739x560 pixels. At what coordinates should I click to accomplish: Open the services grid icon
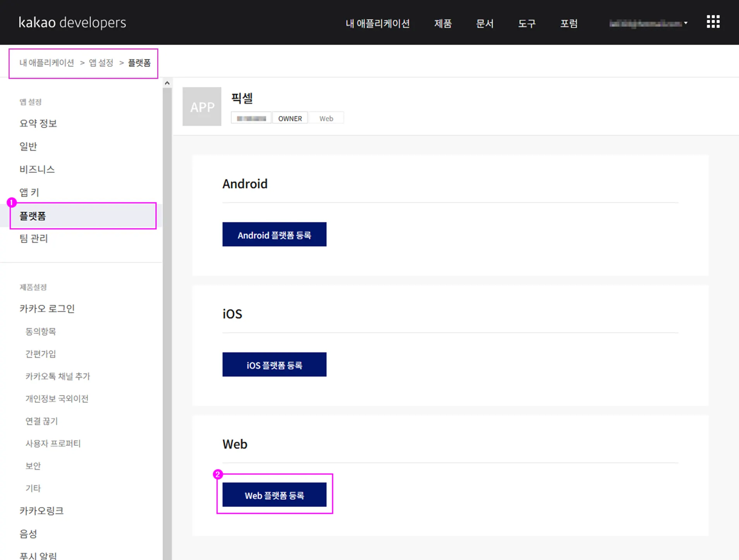tap(713, 22)
